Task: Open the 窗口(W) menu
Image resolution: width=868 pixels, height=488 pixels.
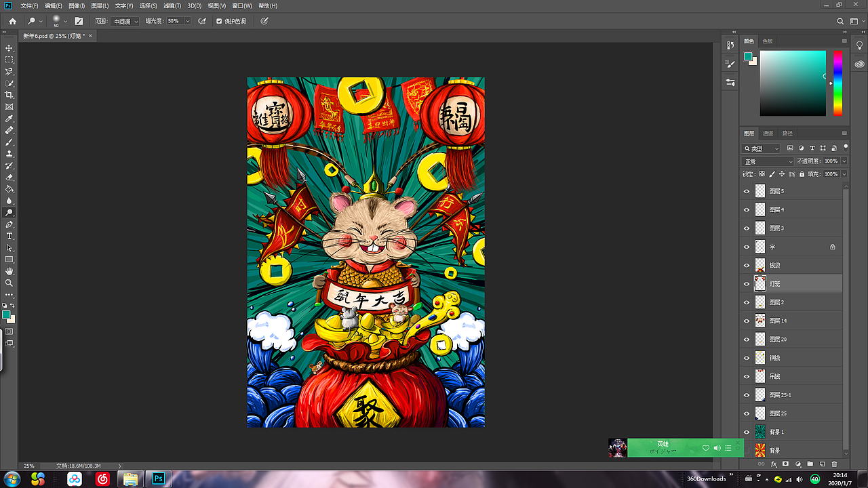Action: (x=242, y=5)
